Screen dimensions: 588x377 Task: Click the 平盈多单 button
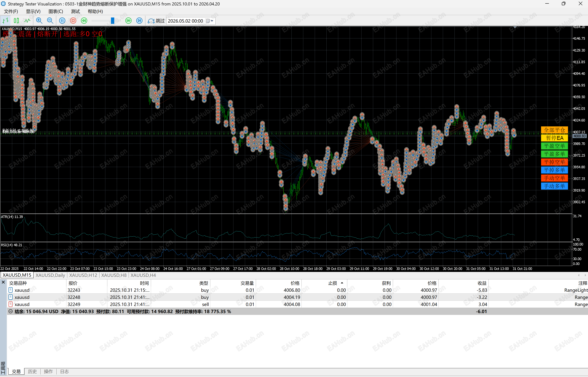(x=554, y=154)
